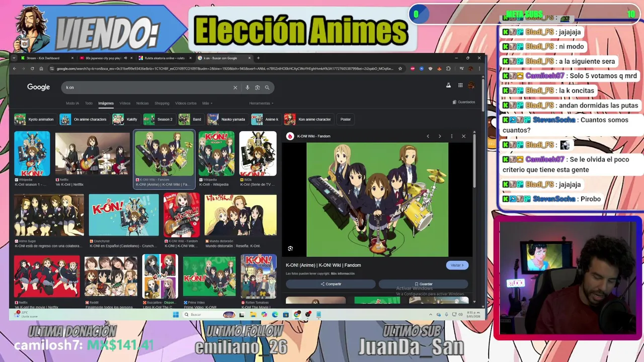Switch to Ruleta aleatoria online tab
This screenshot has width=644, height=362.
click(165, 58)
